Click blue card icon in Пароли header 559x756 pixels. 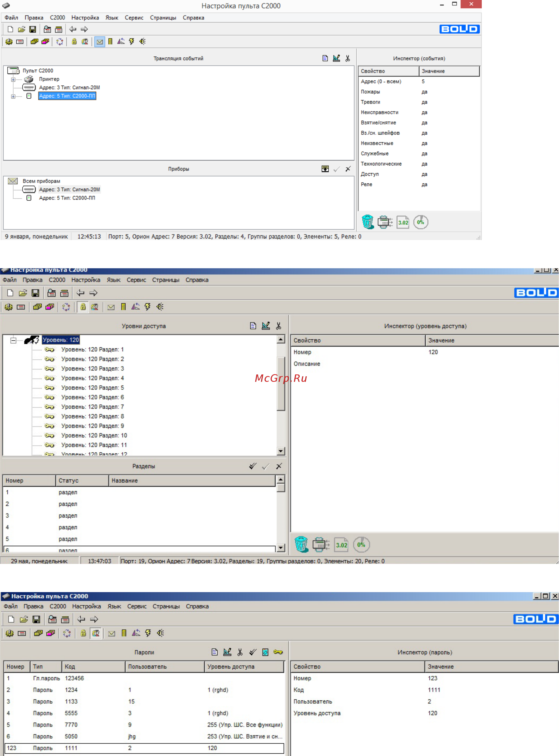pyautogui.click(x=265, y=652)
